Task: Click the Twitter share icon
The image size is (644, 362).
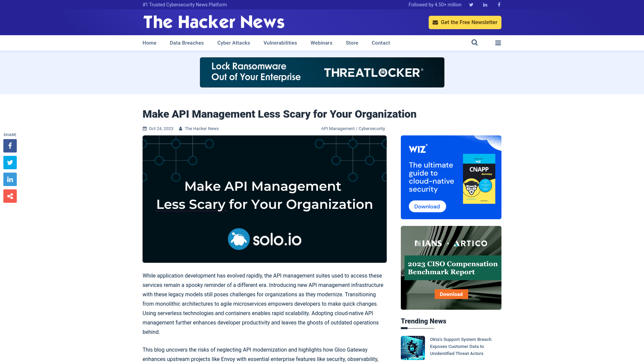Action: tap(10, 162)
